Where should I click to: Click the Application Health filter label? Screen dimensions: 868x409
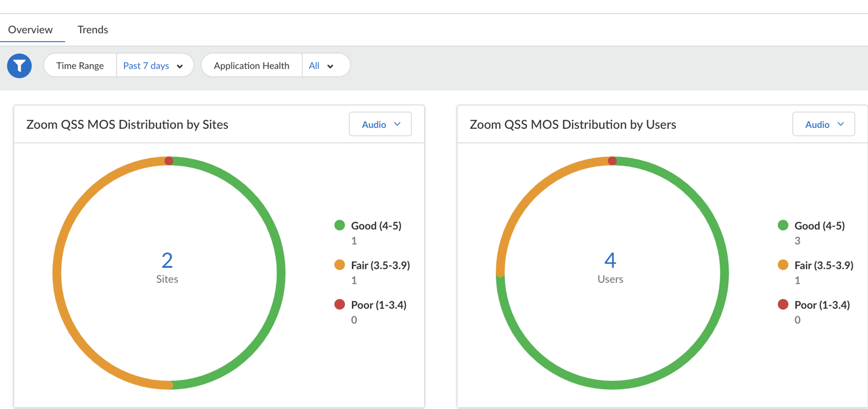pyautogui.click(x=251, y=66)
